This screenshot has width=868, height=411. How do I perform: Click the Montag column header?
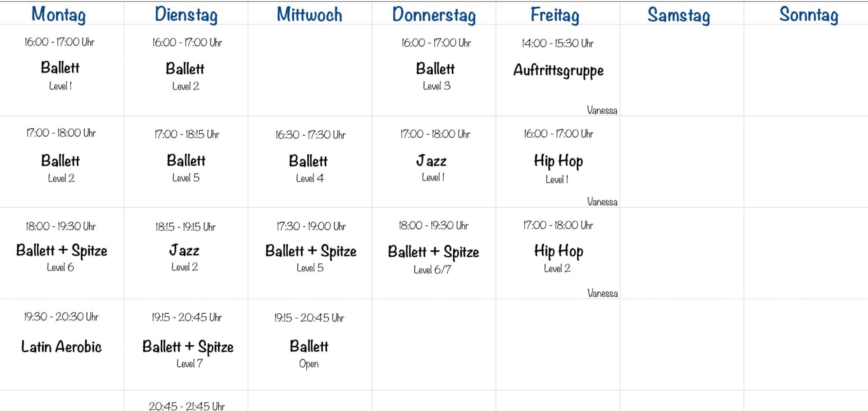(59, 14)
